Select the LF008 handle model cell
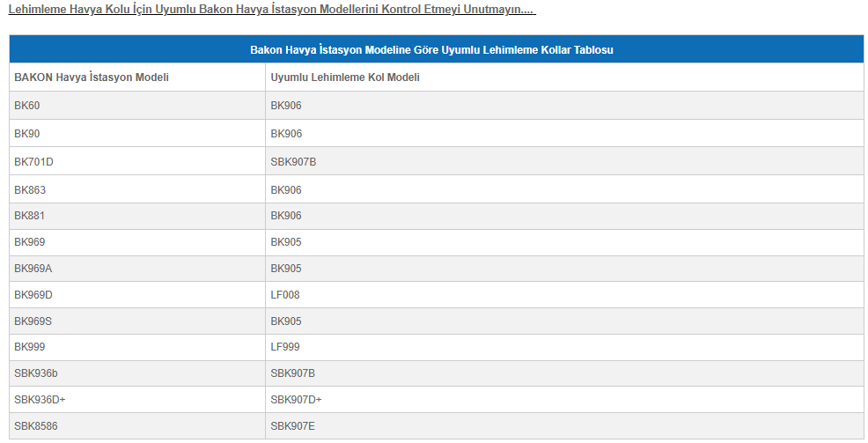Screen dimensions: 868x443 point(285,295)
